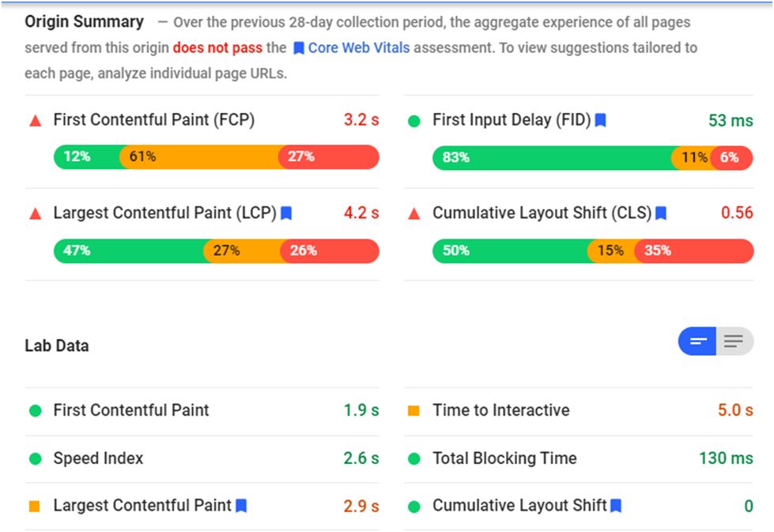774x532 pixels.
Task: Click the red triangle beside First Contentful Paint (FCP)
Action: pos(35,121)
